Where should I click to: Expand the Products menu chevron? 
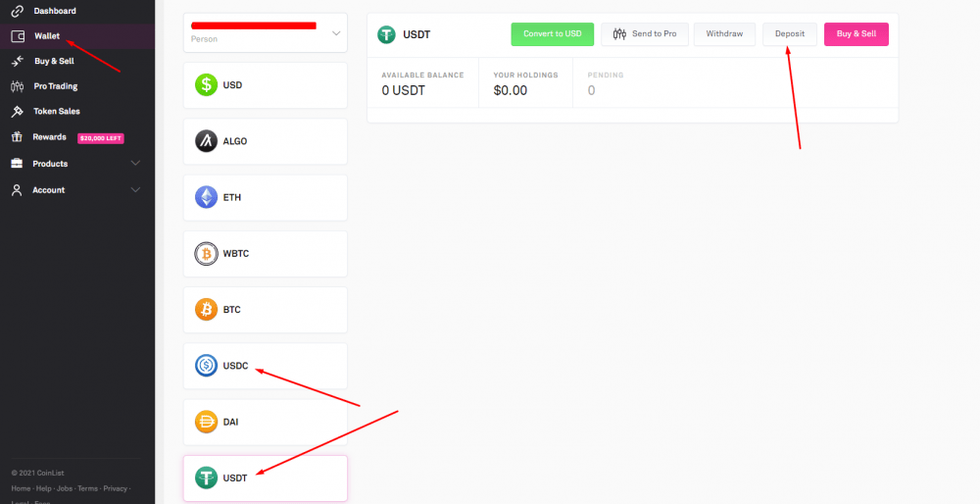pos(135,163)
